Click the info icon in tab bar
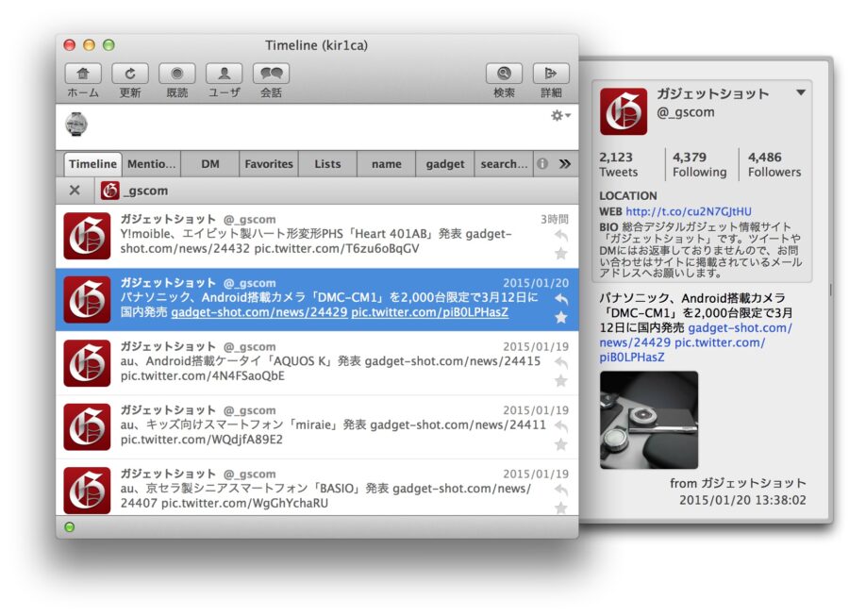This screenshot has width=849, height=616. [x=542, y=164]
